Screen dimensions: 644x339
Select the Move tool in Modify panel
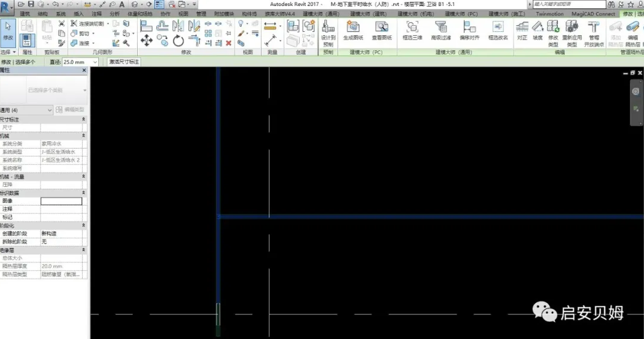click(x=146, y=40)
